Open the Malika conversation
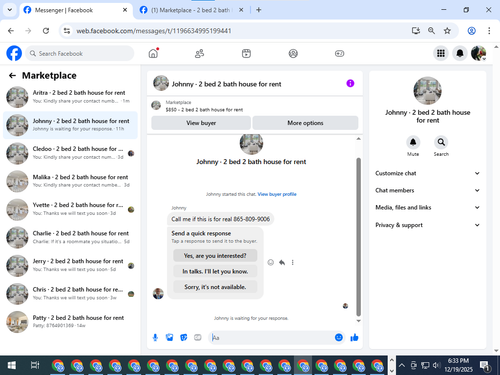 (70, 181)
